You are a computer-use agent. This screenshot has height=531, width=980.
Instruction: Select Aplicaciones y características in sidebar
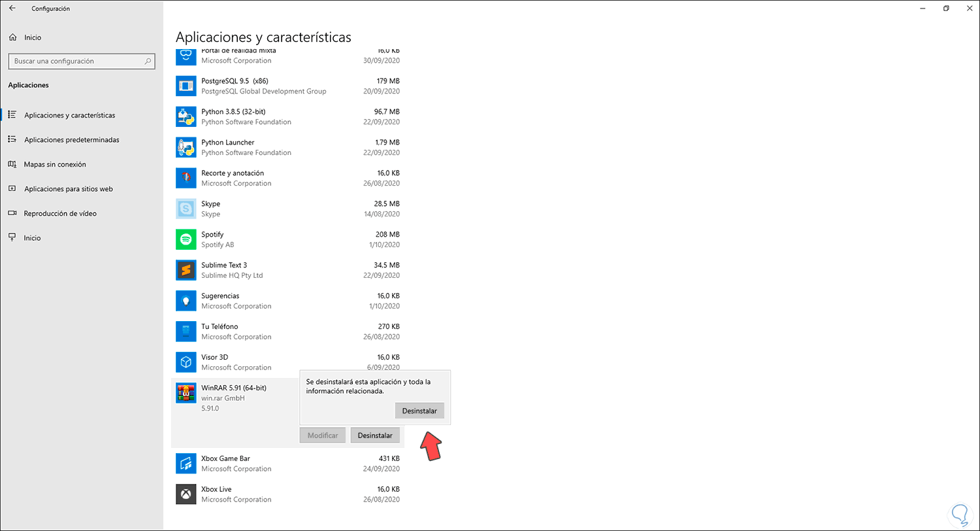pyautogui.click(x=69, y=115)
